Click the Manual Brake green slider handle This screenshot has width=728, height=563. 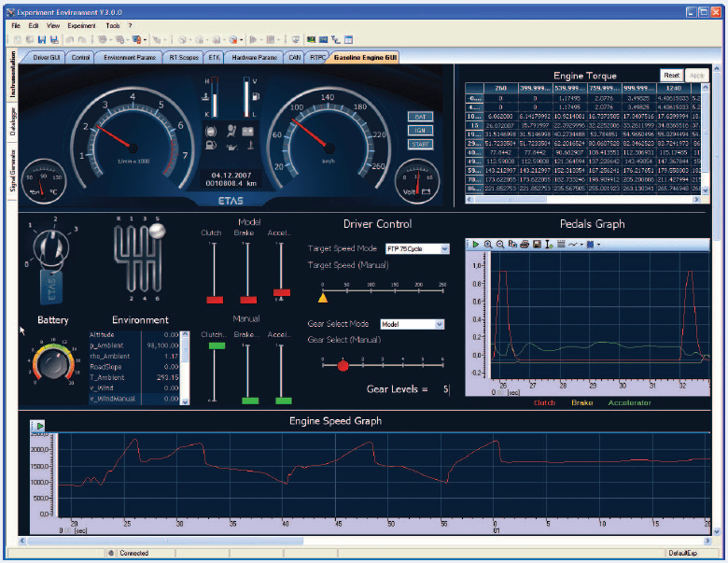click(250, 401)
